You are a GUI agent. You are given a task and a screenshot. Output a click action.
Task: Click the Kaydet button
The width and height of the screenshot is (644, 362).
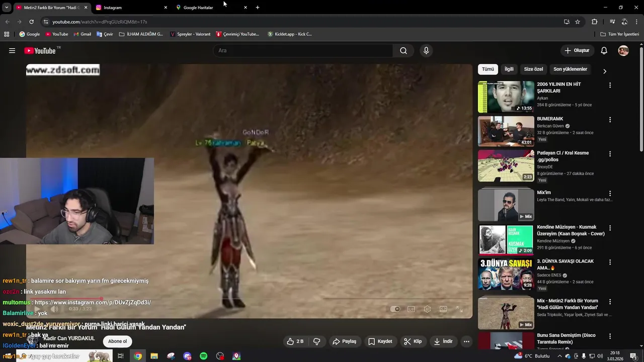(x=380, y=341)
